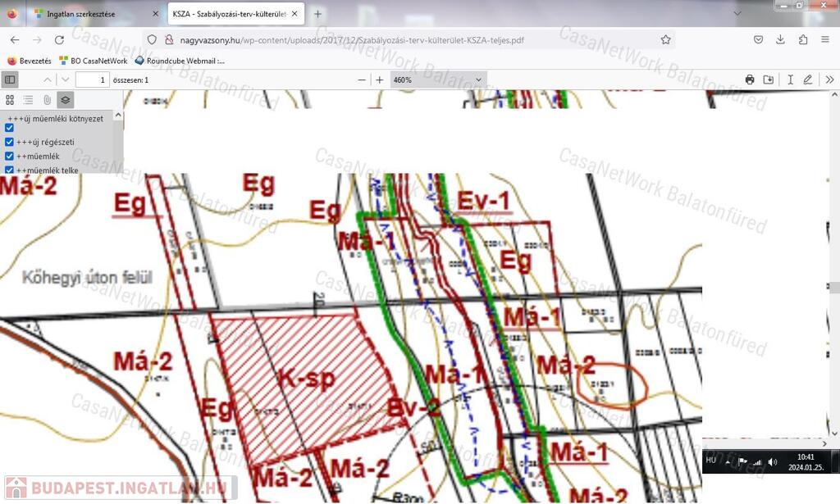Uncheck the '+++új régészeti' layer
Viewport: 840px width, 504px height.
coord(10,142)
